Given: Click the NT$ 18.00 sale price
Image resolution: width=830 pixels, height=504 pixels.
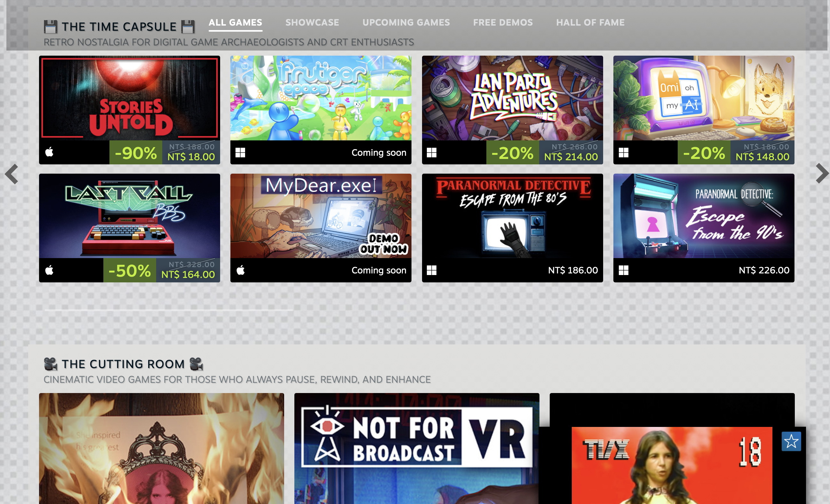Looking at the screenshot, I should tap(191, 157).
